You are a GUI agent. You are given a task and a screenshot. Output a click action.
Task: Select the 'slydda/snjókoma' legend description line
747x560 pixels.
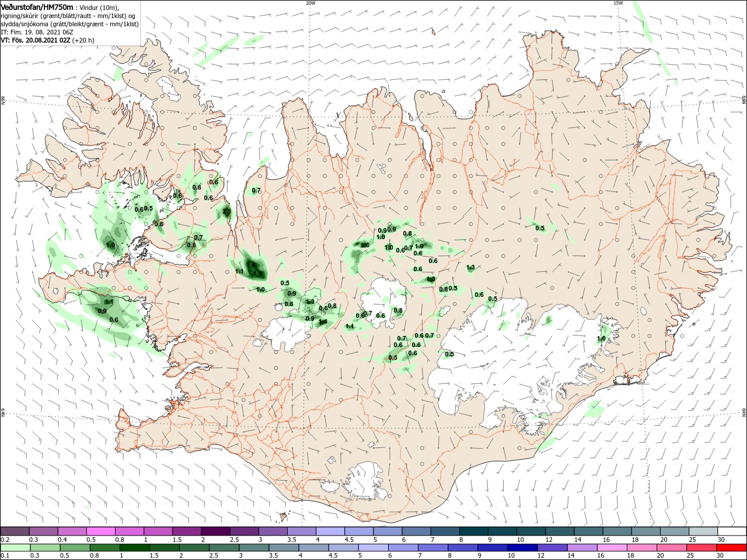click(69, 24)
